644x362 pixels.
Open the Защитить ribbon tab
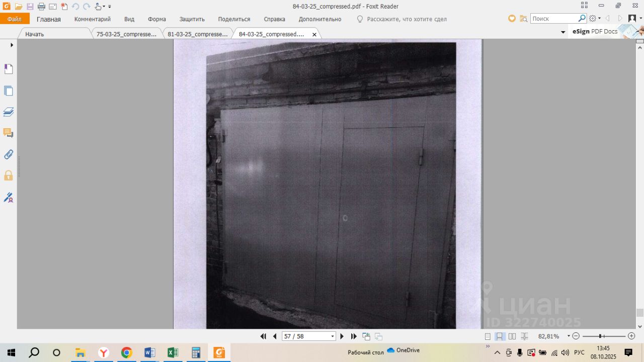click(x=192, y=19)
